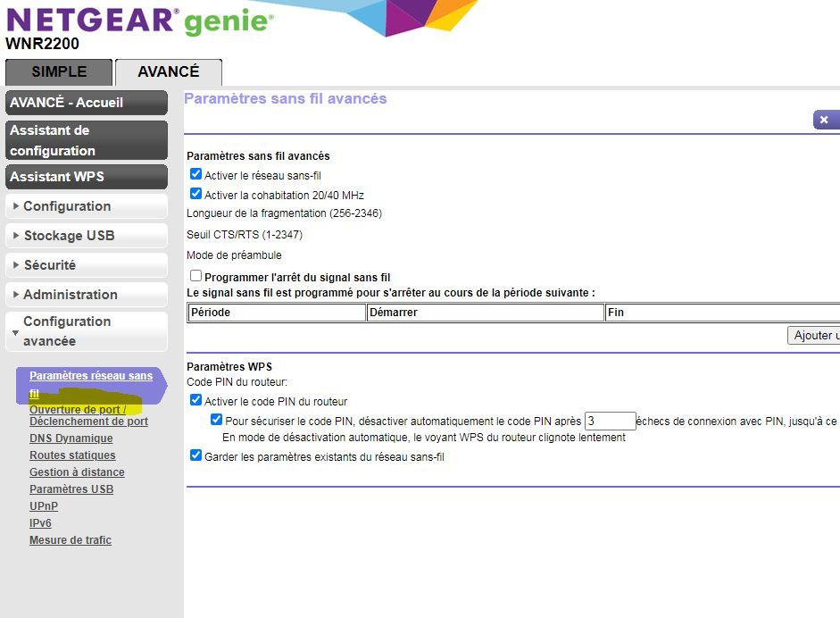Open Assistant de configuration
Image resolution: width=840 pixels, height=618 pixels.
87,140
